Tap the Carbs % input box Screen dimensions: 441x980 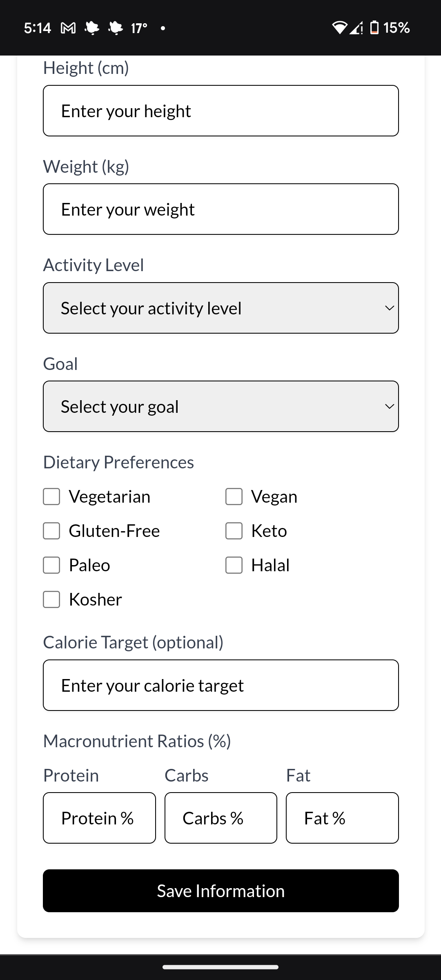220,818
